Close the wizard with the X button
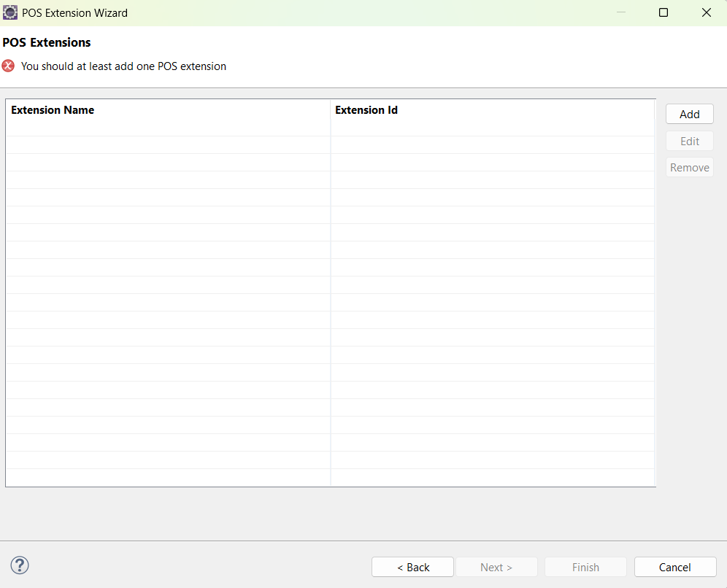727x588 pixels. (706, 12)
